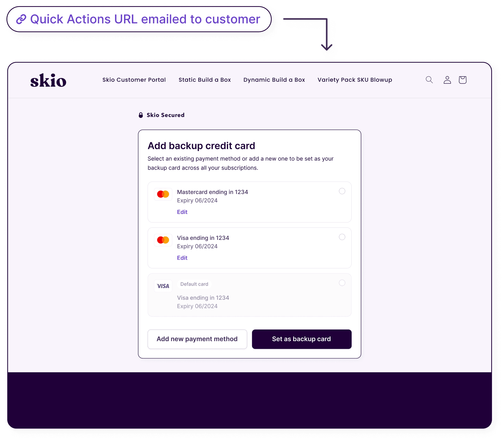Click the Visa icon on the default card

163,286
